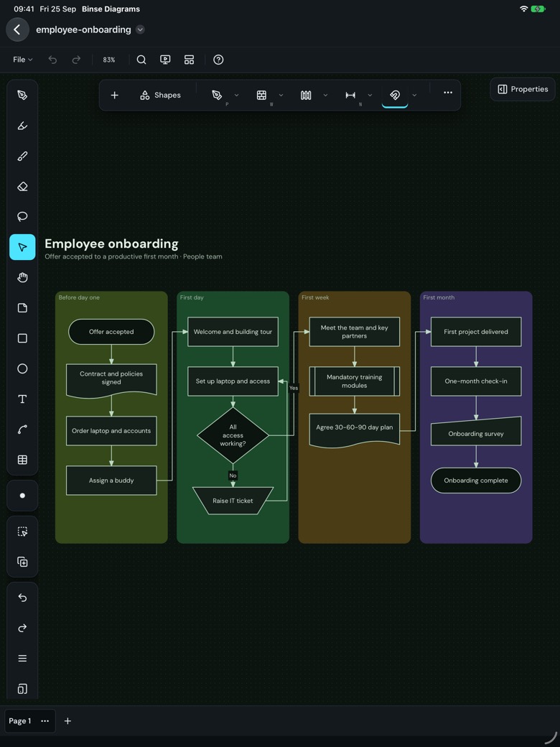Go back with the back arrow button
Image resolution: width=560 pixels, height=747 pixels.
pos(17,29)
